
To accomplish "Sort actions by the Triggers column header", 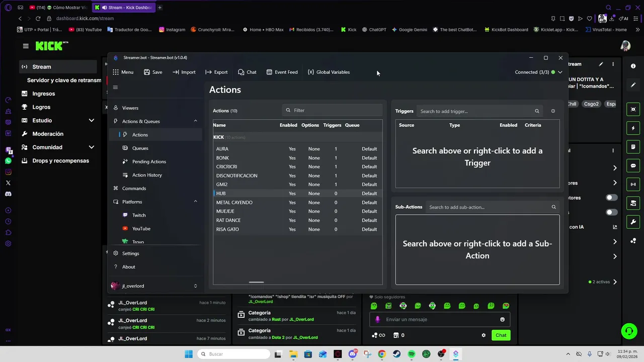I will pos(332,125).
